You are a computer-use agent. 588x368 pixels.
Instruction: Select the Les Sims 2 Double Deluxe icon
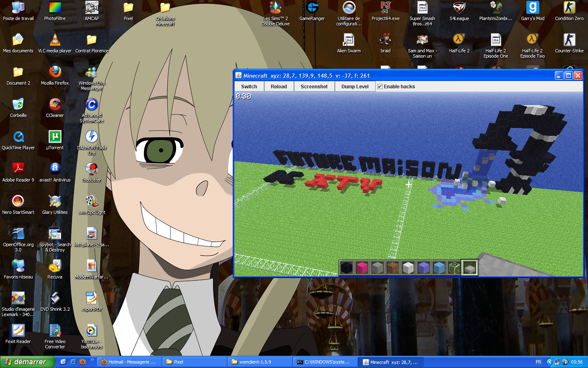coord(275,13)
